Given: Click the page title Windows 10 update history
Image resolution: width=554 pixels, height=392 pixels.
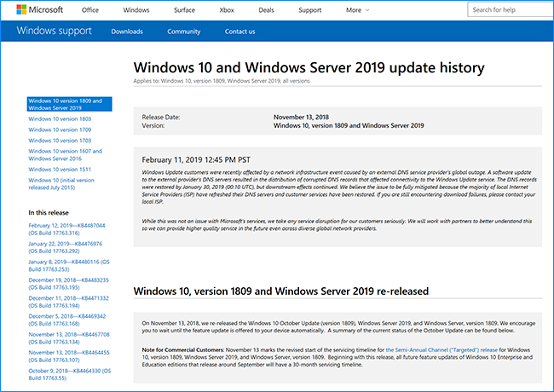Looking at the screenshot, I should (x=309, y=67).
